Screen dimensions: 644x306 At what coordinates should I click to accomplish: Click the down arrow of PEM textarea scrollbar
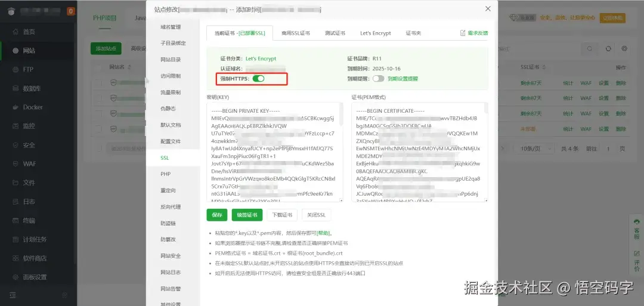click(486, 200)
